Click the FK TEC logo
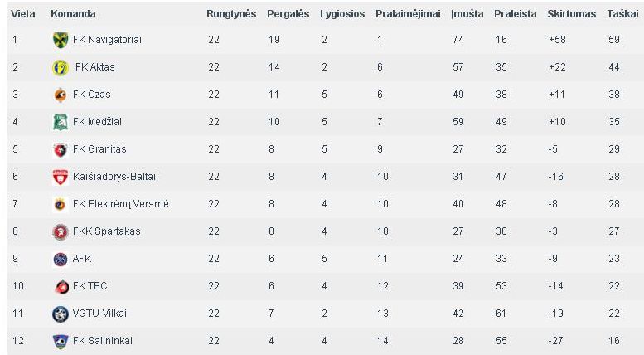The width and height of the screenshot is (644, 355). [x=61, y=286]
